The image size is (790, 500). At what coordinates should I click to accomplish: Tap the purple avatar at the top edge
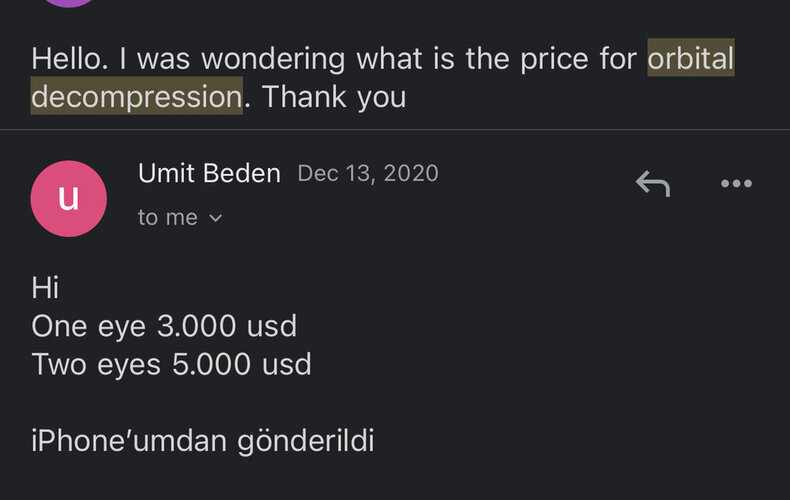point(69,3)
